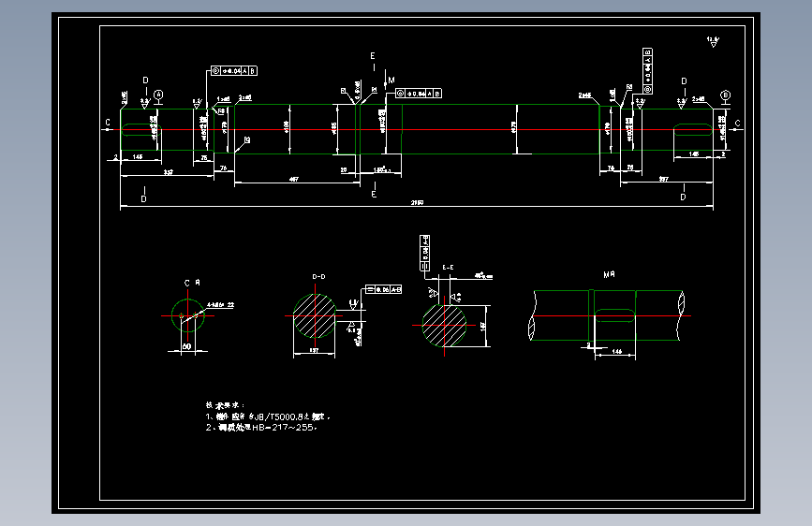This screenshot has height=526, width=812.
Task: Select the small C view end circle
Action: click(x=187, y=315)
